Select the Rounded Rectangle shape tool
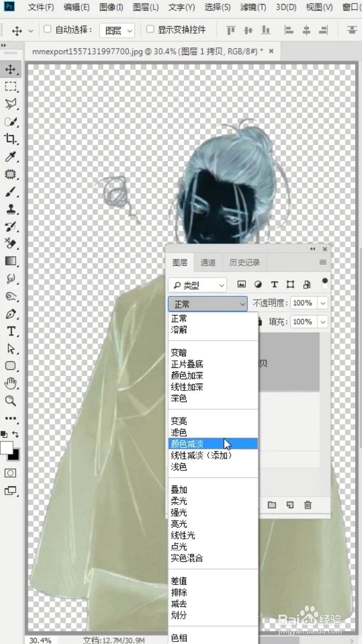 click(11, 366)
